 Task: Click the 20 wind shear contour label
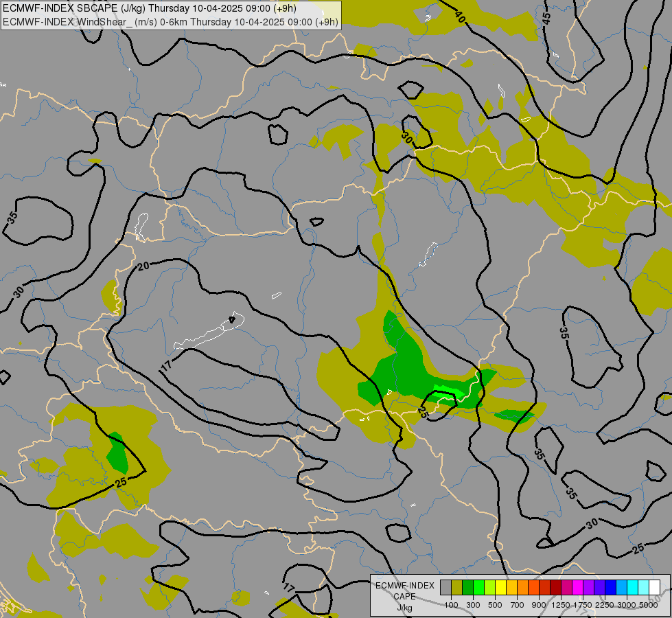tap(143, 266)
